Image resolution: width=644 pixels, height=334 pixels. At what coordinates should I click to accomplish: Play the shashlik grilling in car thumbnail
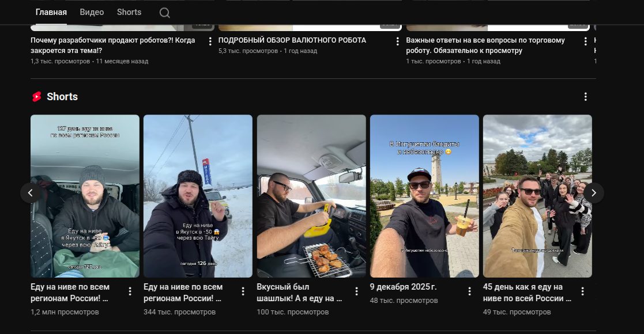(311, 196)
